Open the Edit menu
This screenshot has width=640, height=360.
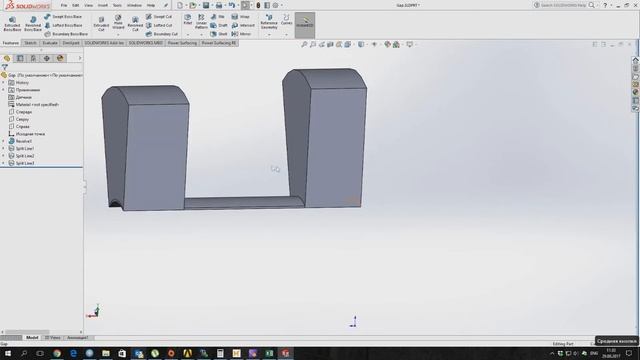click(76, 5)
